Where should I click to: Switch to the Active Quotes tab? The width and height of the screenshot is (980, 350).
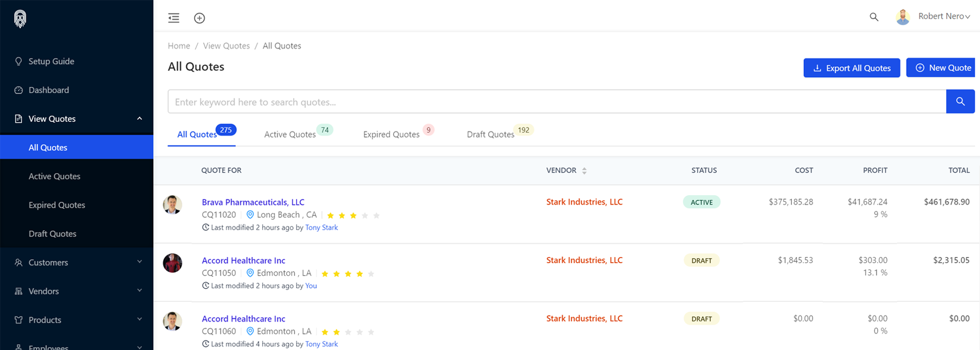pos(290,135)
